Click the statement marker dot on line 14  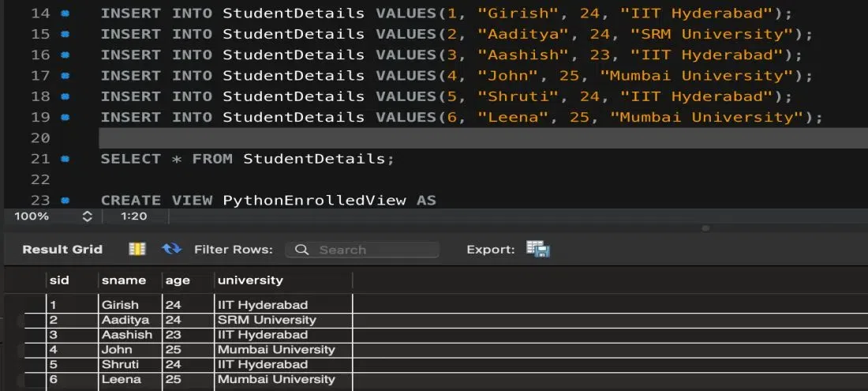[65, 13]
